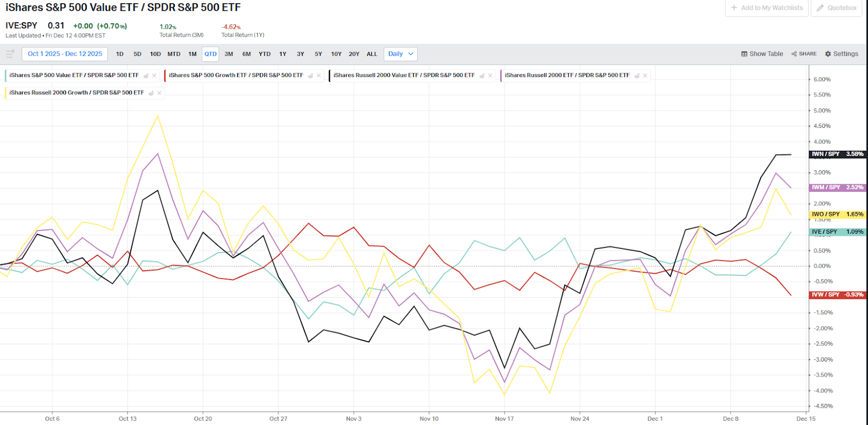Open chart Settings gear
Viewport: 868px width, 425px height.
841,54
